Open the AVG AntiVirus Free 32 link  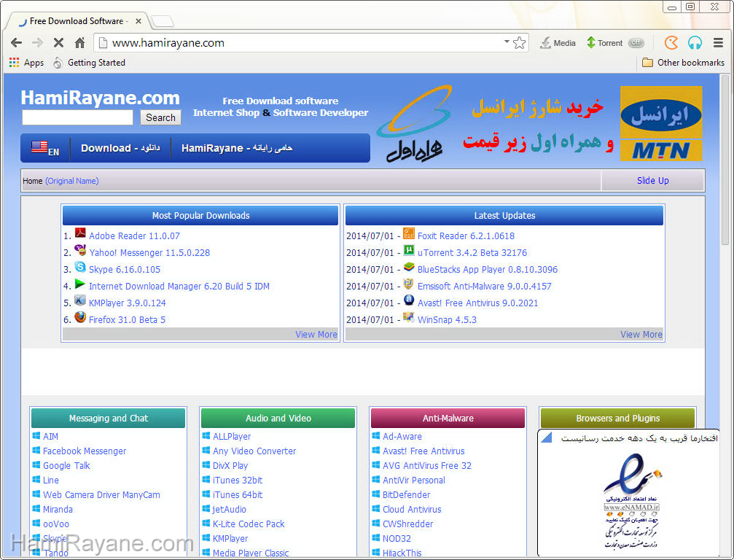tap(427, 466)
